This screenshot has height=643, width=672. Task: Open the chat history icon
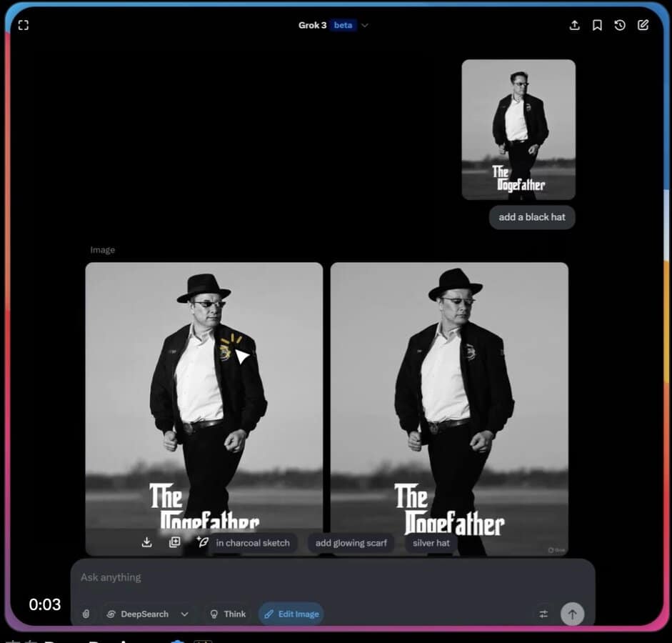(x=620, y=25)
